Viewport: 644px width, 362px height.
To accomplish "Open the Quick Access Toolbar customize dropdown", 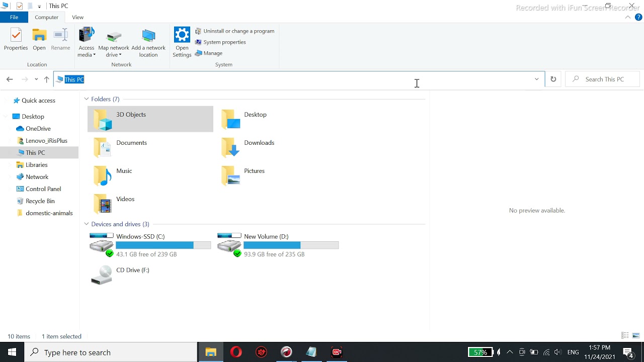I will point(39,7).
